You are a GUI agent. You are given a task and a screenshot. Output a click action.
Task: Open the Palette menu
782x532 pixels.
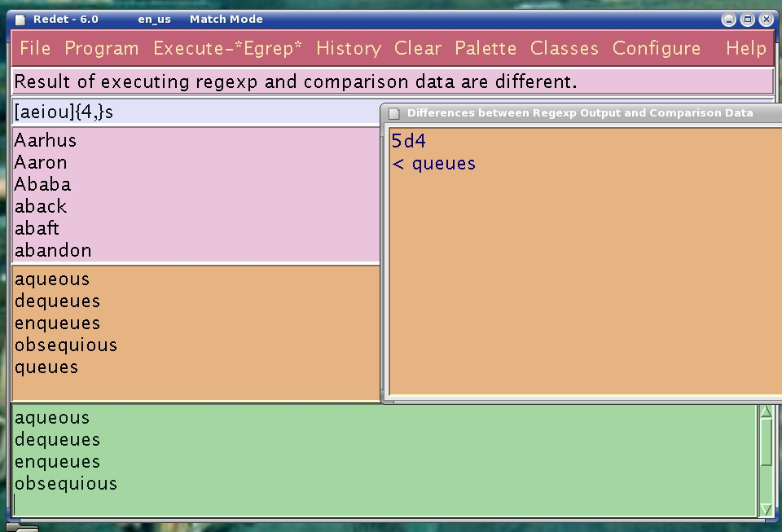pyautogui.click(x=485, y=49)
